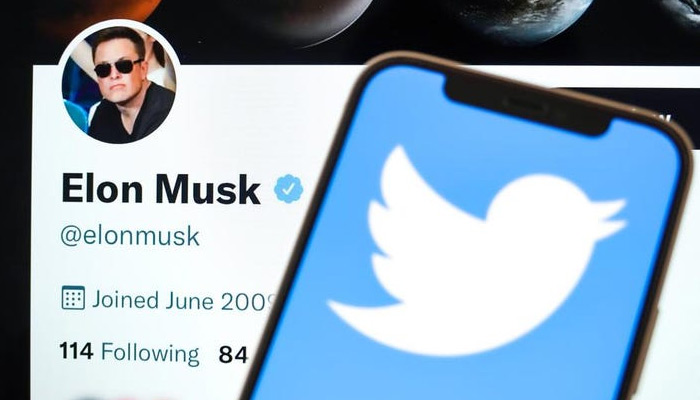This screenshot has width=700, height=400.
Task: Click the orange Mars planet in banner
Action: [103, 13]
